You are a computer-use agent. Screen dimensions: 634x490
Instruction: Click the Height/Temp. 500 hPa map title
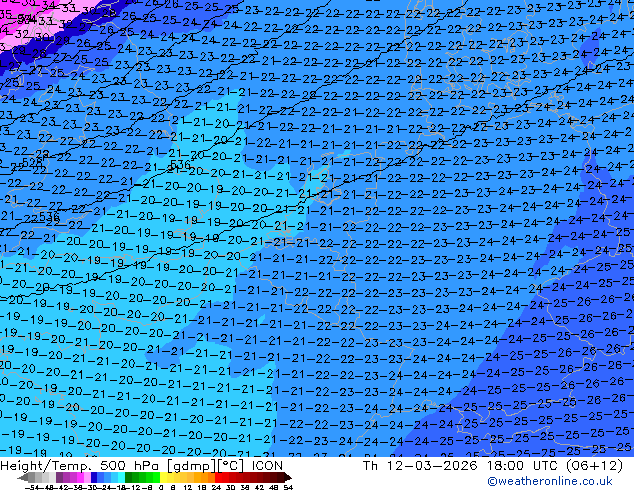click(x=142, y=466)
